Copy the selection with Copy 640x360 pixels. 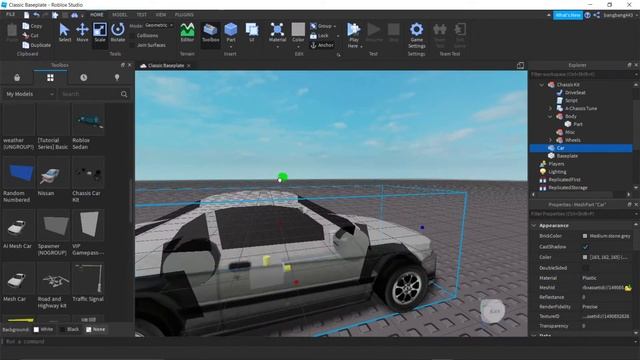pyautogui.click(x=32, y=26)
